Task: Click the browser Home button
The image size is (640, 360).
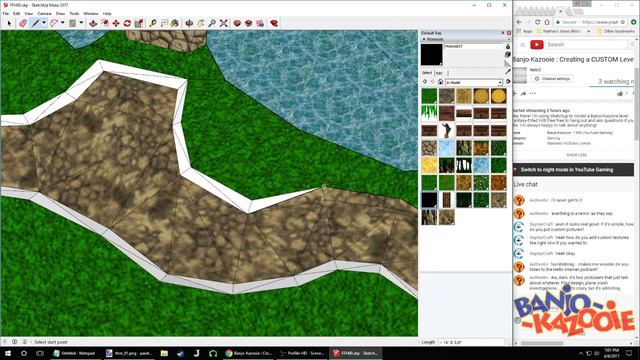Action: pos(547,22)
